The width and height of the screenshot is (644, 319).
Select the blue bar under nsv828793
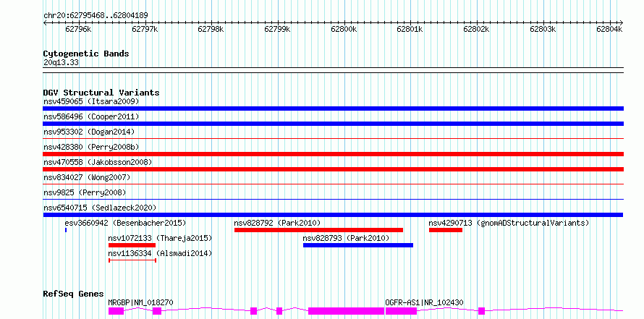pyautogui.click(x=358, y=245)
